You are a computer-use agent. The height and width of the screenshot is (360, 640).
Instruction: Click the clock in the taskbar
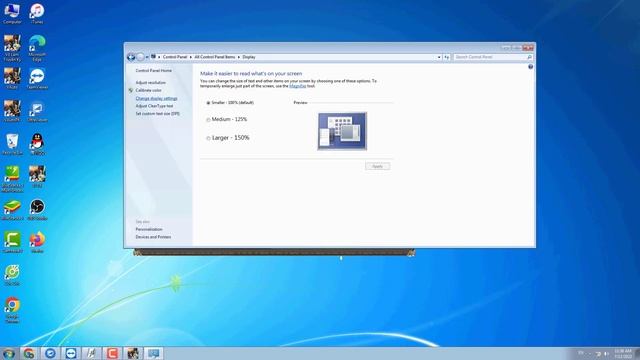click(623, 353)
